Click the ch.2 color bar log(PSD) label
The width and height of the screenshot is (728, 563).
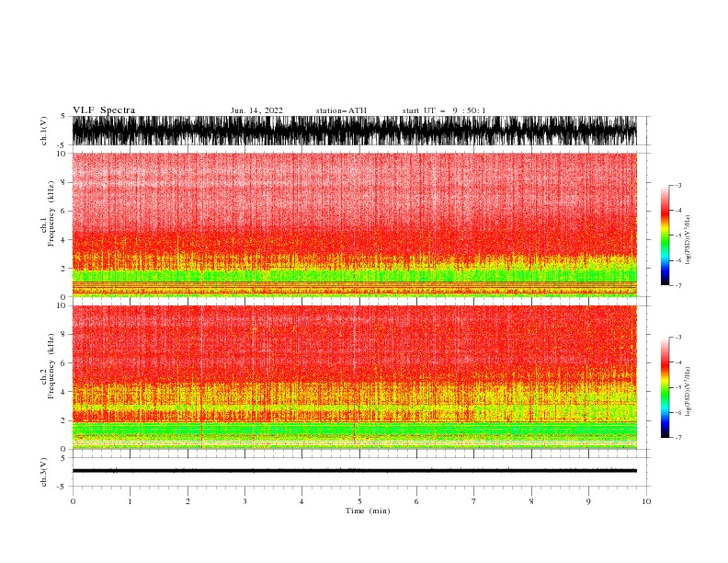coord(688,392)
